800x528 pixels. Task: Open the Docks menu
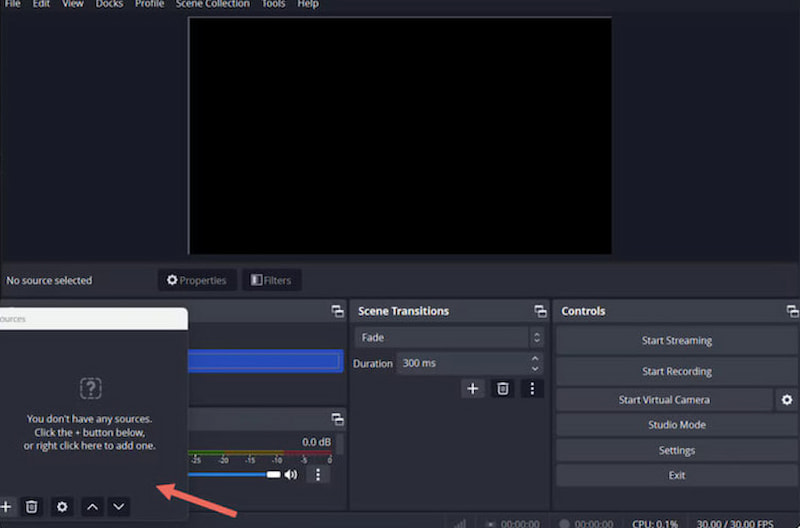coord(109,4)
